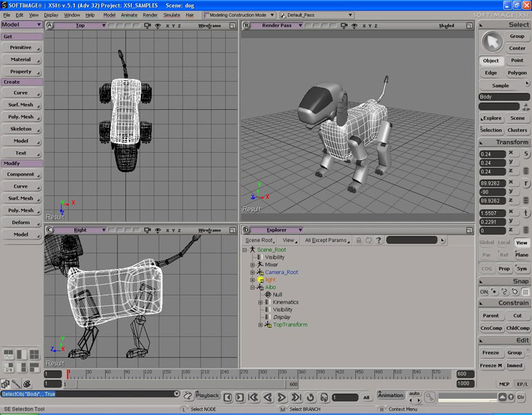Turn Snap ON

click(484, 292)
